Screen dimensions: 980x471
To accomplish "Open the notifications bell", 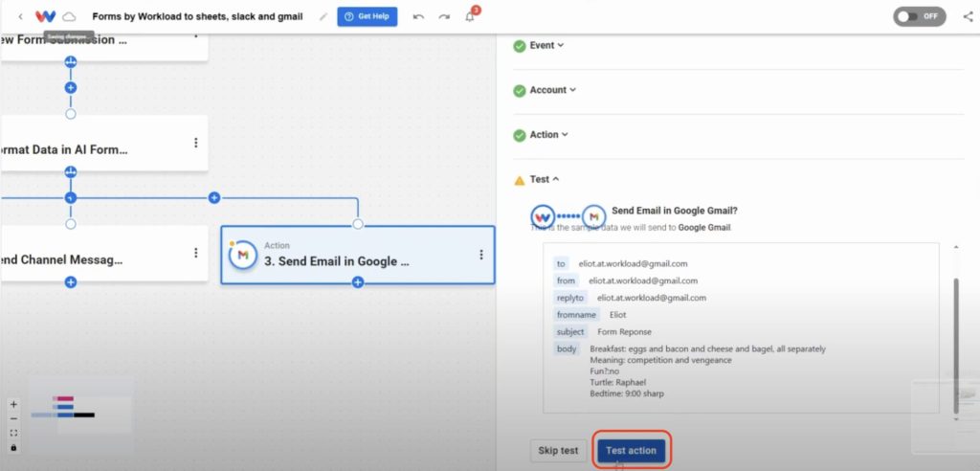I will coord(470,17).
